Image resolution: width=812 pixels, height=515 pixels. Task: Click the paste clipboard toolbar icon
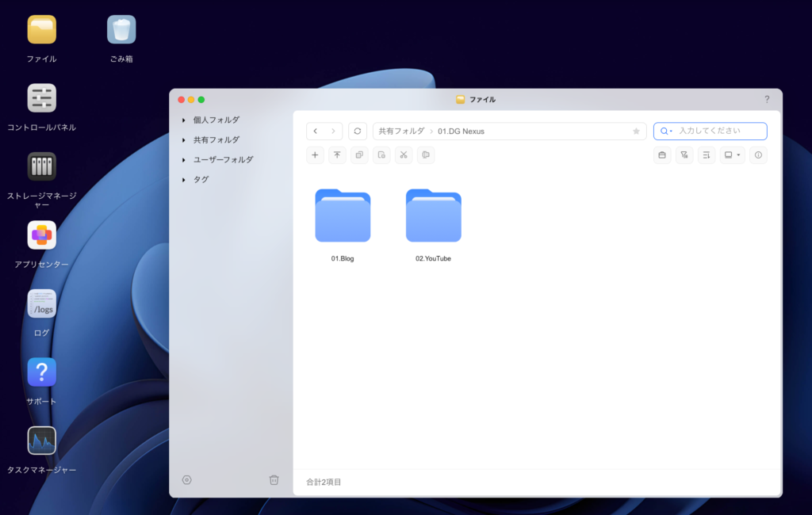pyautogui.click(x=381, y=154)
